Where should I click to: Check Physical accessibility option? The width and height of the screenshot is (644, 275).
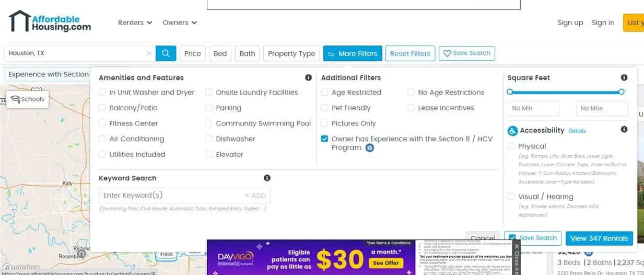(x=511, y=146)
